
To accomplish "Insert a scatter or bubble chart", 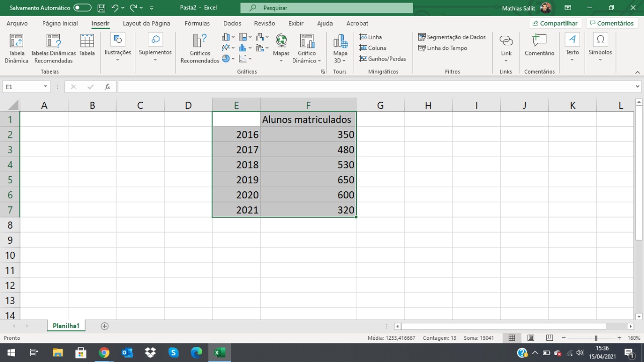I will pos(245,58).
